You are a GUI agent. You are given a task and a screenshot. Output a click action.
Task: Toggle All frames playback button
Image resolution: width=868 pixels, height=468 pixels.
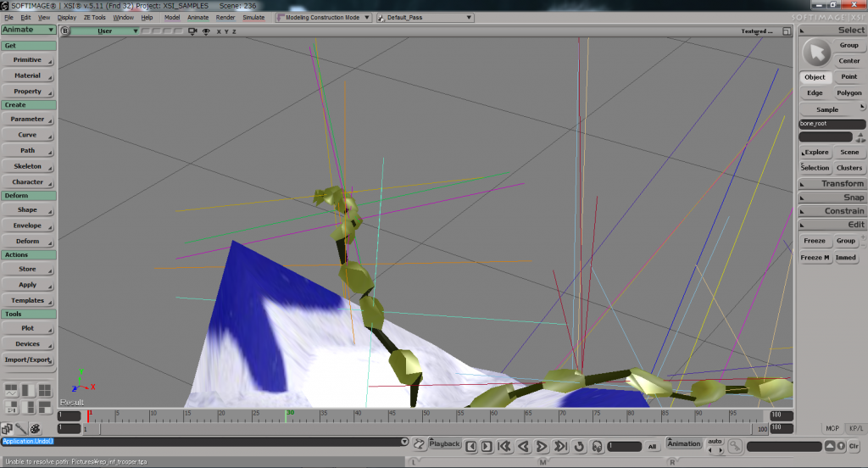coord(652,447)
